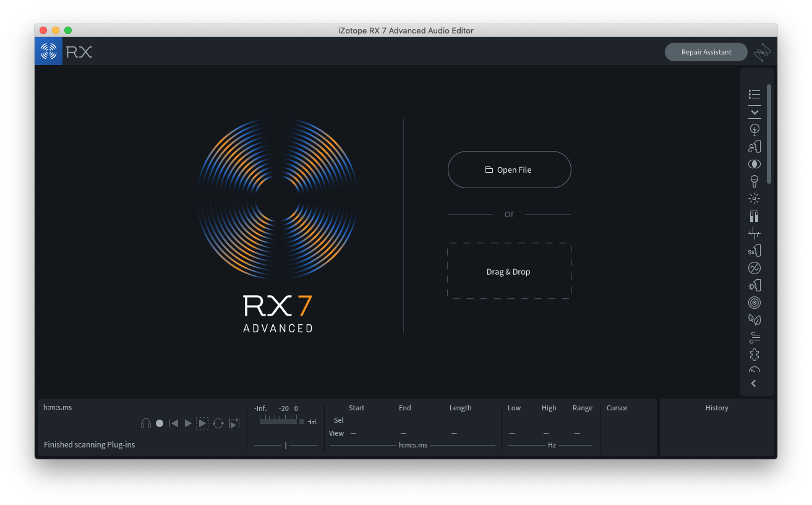
Task: Toggle playhead follows playback button
Action: [x=234, y=423]
